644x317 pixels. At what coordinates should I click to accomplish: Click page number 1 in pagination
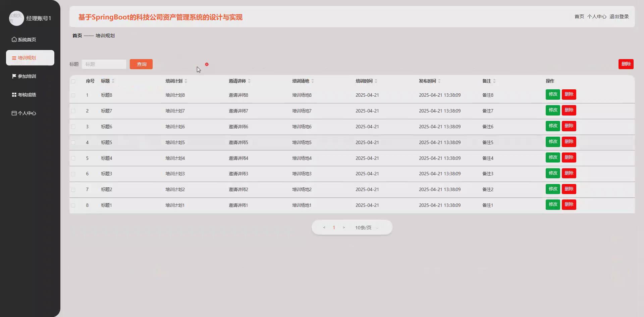[x=334, y=228]
